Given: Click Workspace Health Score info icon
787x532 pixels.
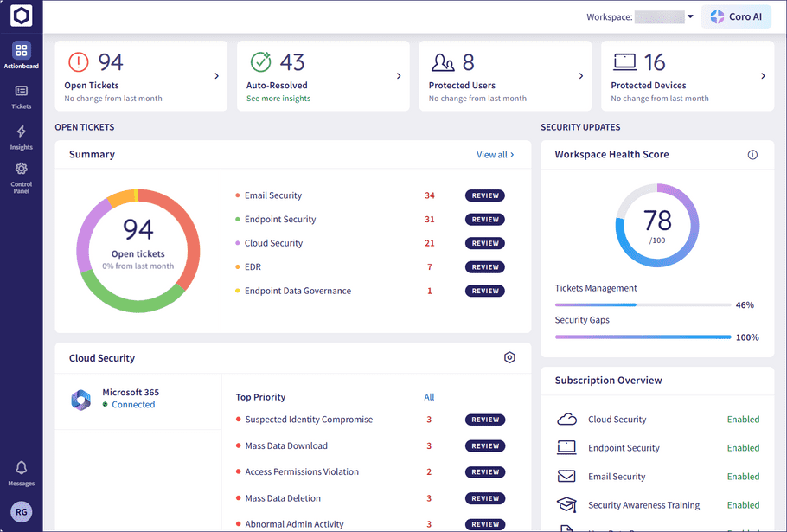Looking at the screenshot, I should click(752, 155).
